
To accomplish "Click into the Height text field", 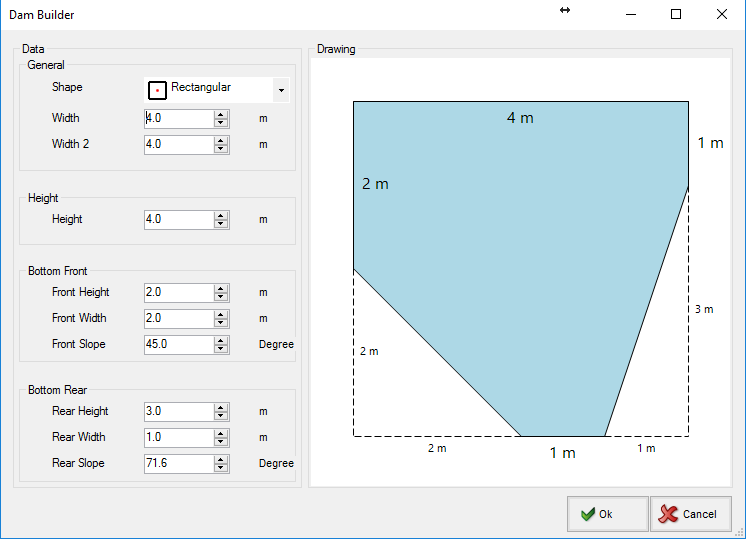I will point(178,219).
